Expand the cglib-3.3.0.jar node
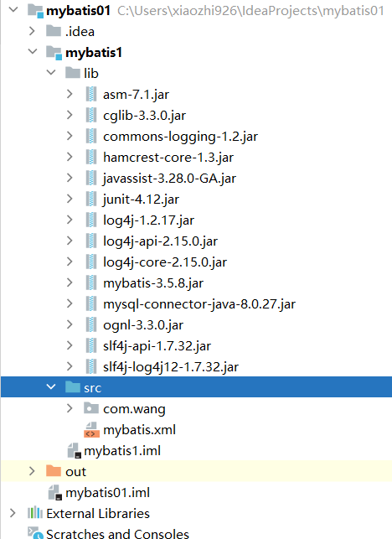The image size is (392, 539). pos(70,115)
